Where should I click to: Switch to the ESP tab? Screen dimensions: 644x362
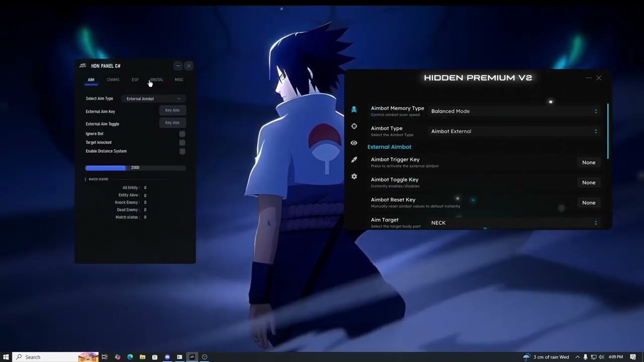click(135, 80)
